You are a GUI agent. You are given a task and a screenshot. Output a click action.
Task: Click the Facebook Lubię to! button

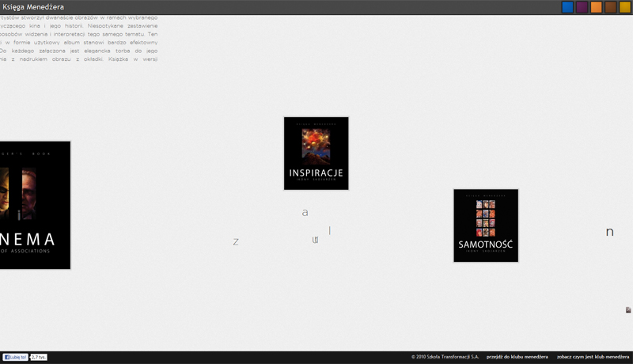point(15,357)
